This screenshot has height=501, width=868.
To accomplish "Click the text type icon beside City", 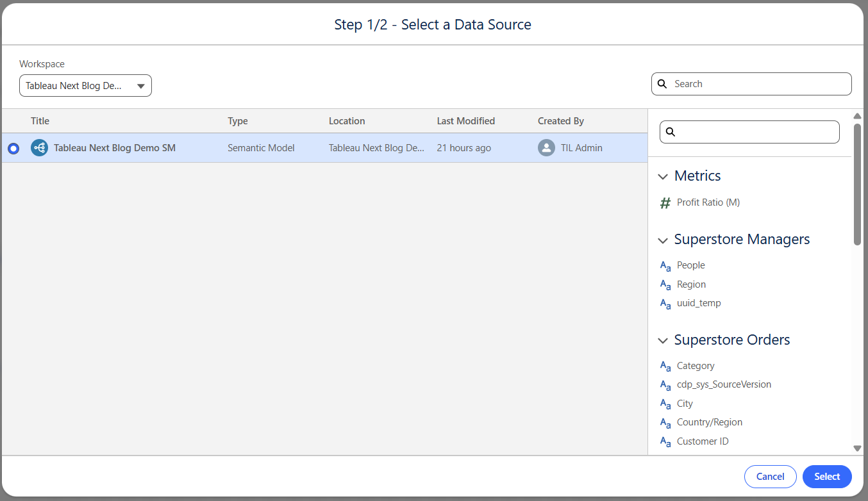I will [665, 404].
